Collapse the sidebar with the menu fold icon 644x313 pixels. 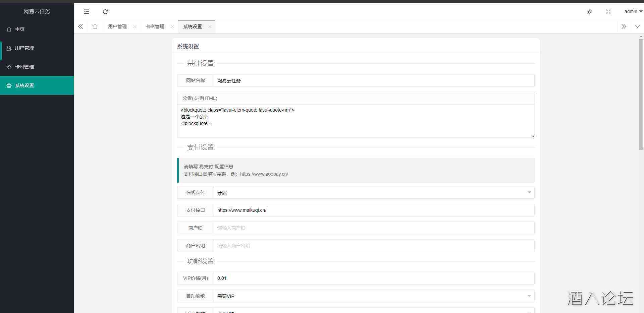[x=87, y=12]
